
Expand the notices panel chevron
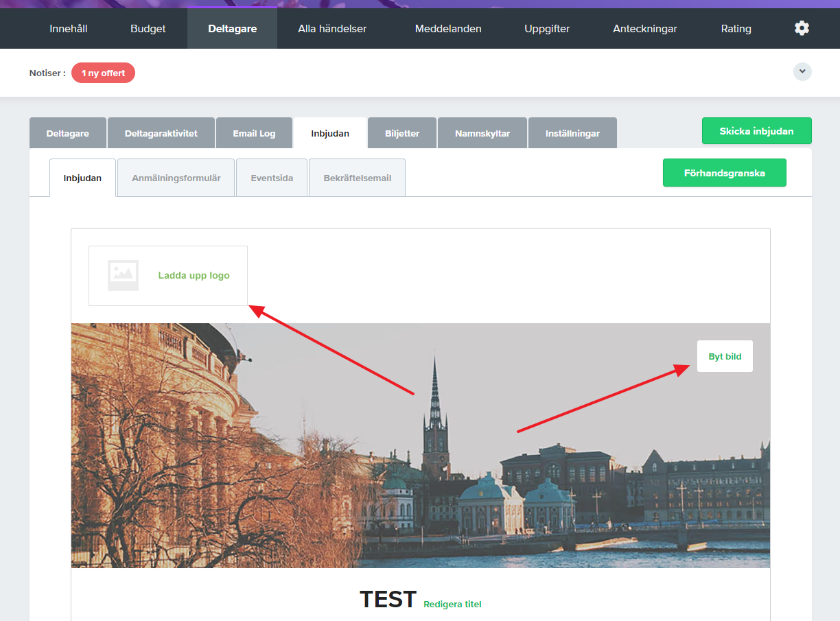tap(802, 71)
